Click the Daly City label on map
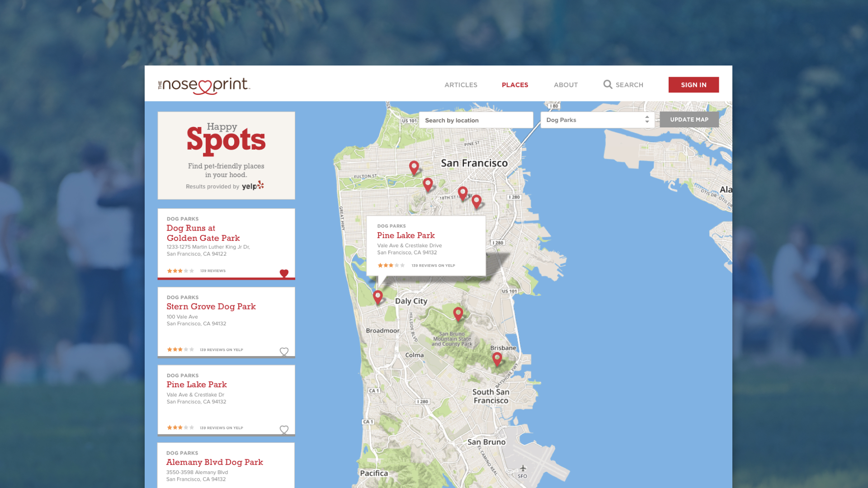The height and width of the screenshot is (488, 868). tap(411, 301)
